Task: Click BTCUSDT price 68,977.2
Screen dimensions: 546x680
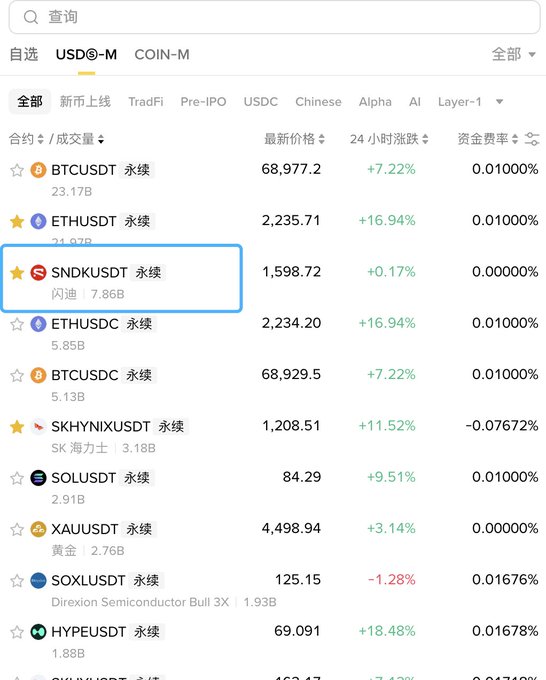Action: [291, 169]
